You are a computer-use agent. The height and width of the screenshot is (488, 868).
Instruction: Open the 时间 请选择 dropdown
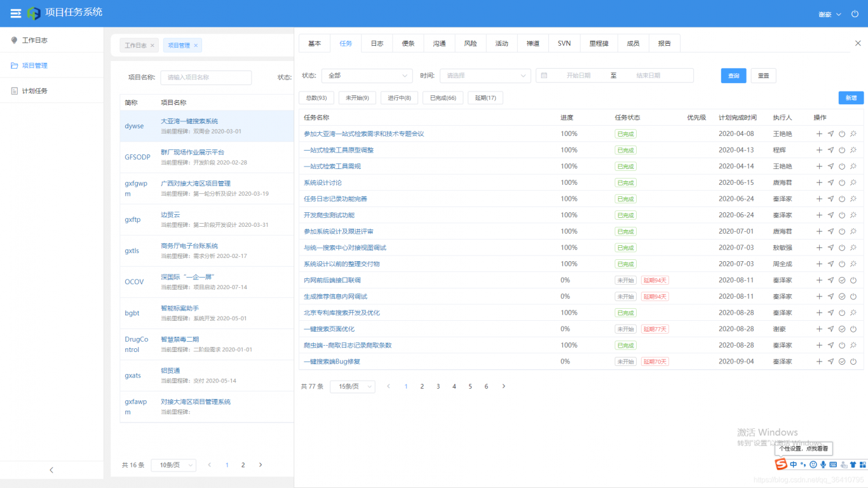coord(485,76)
